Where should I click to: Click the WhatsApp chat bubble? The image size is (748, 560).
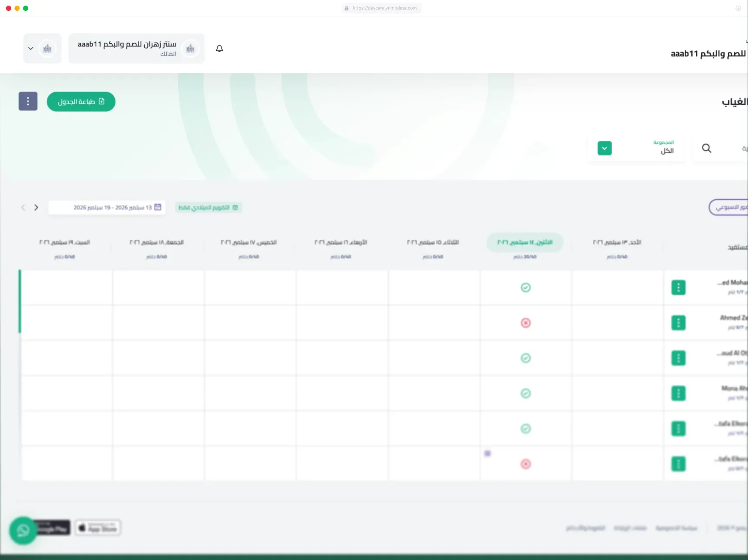coord(23,530)
